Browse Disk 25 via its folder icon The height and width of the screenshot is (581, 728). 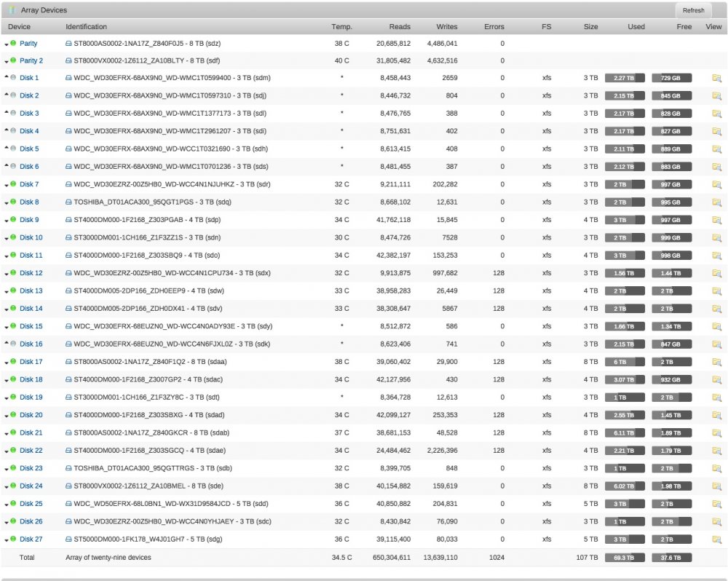716,504
